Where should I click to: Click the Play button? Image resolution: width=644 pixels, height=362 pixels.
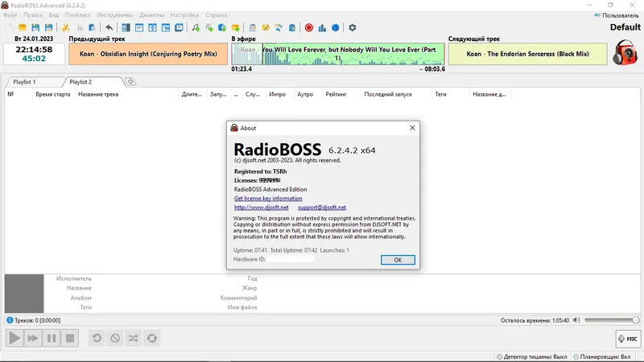tap(14, 338)
